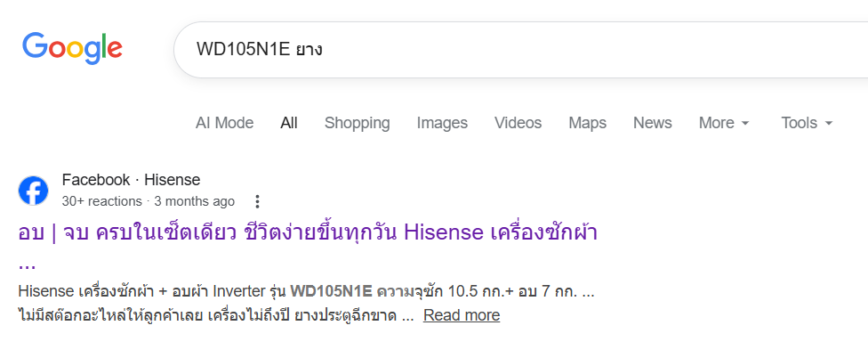The image size is (868, 358).
Task: Switch to the Videos tab
Action: pyautogui.click(x=518, y=123)
